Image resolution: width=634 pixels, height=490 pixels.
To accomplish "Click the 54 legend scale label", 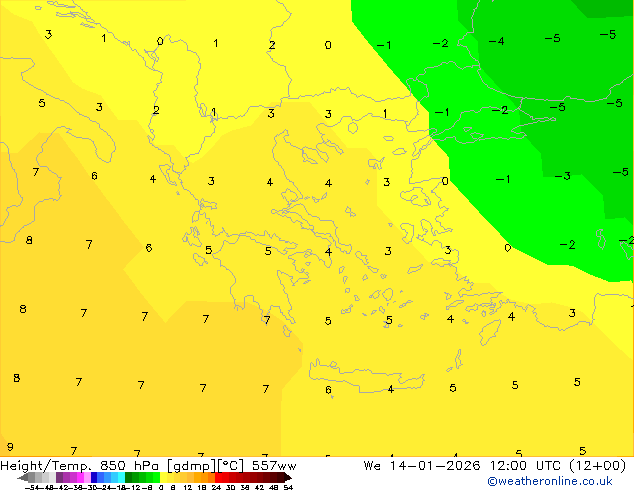I will (x=287, y=487).
